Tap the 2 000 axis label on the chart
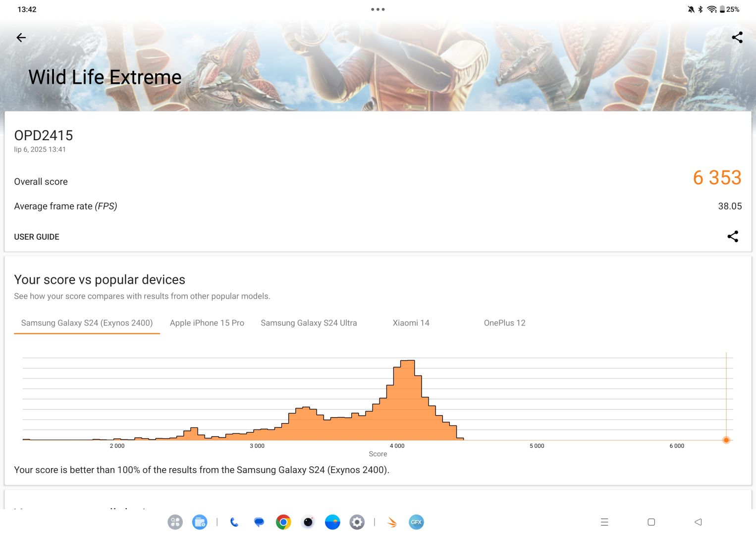 [117, 446]
